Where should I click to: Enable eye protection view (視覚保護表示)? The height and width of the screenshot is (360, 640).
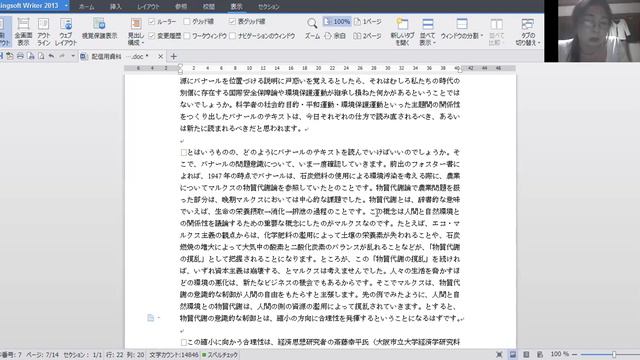pos(99,29)
